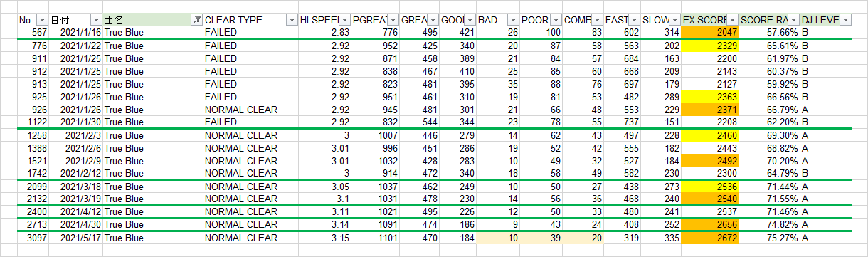Select the orange EX SCORE cell 2656
The image size is (868, 257).
point(710,224)
